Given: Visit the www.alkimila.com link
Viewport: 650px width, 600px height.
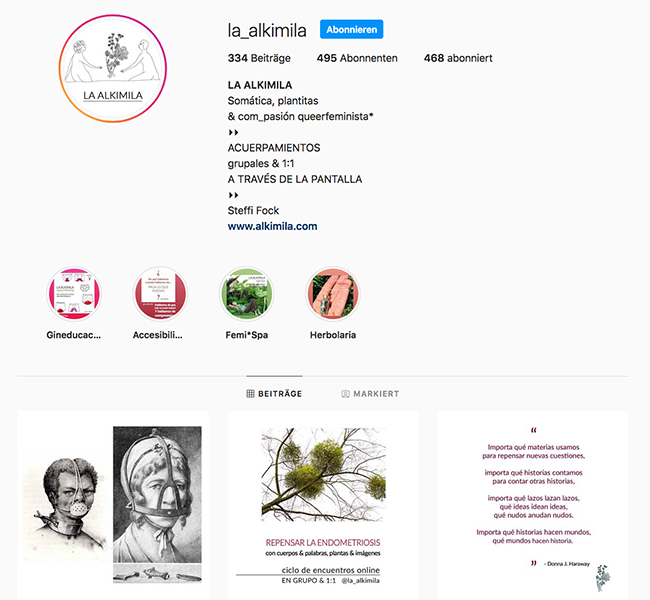Looking at the screenshot, I should pyautogui.click(x=272, y=226).
